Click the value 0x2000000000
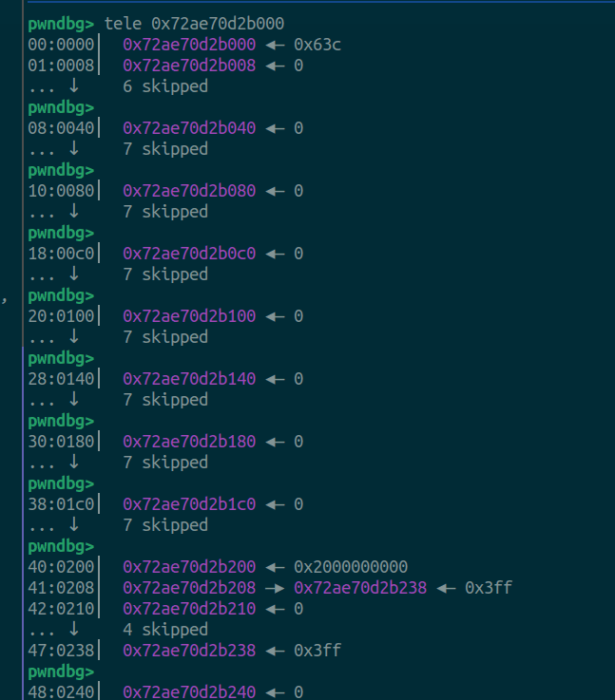The height and width of the screenshot is (700, 615). point(351,567)
